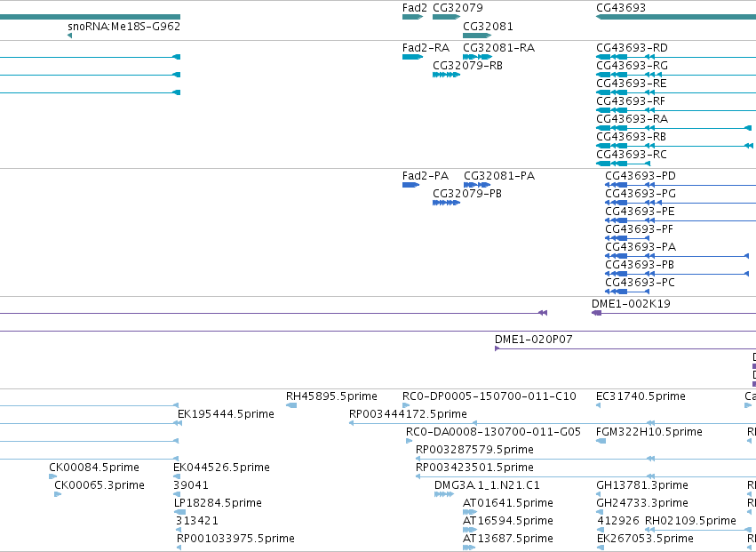Click transcript label CG43693-RF
This screenshot has height=552, width=756.
pos(631,101)
